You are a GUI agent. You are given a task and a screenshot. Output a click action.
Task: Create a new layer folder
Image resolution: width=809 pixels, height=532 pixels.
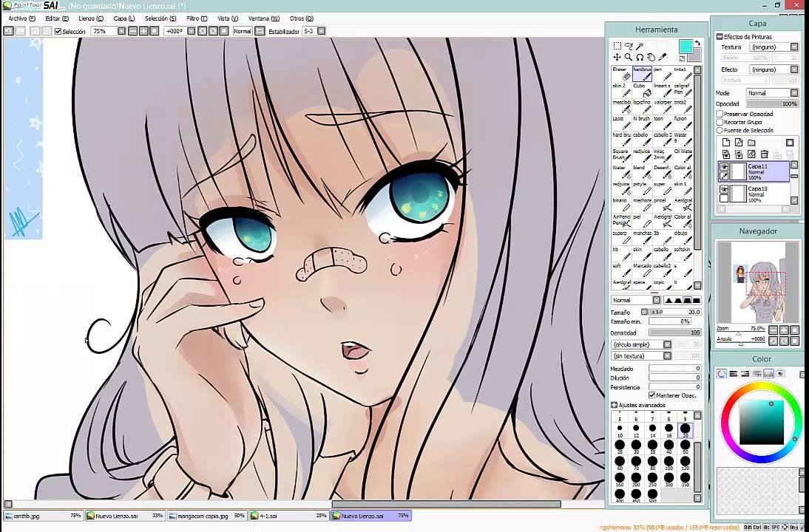[751, 143]
